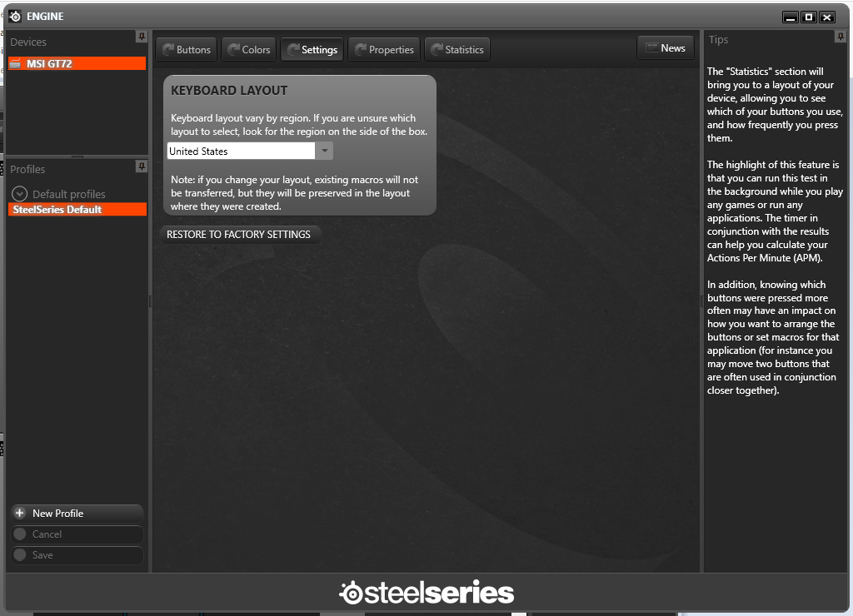Image resolution: width=853 pixels, height=616 pixels.
Task: Click the Devices panel heading
Action: pyautogui.click(x=28, y=42)
